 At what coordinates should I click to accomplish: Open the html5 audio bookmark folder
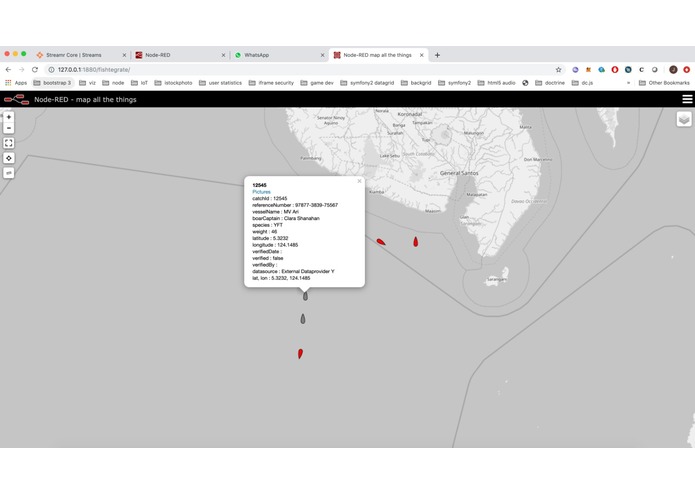pyautogui.click(x=496, y=83)
